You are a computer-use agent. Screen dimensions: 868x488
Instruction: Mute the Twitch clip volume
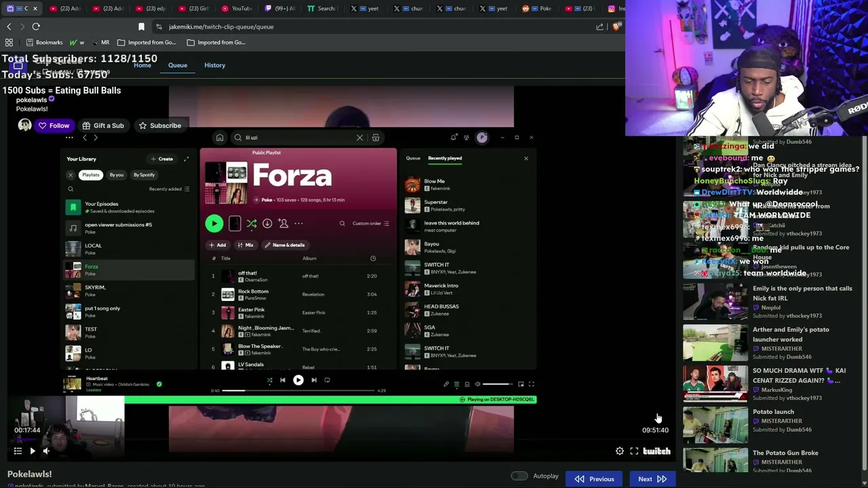46,451
